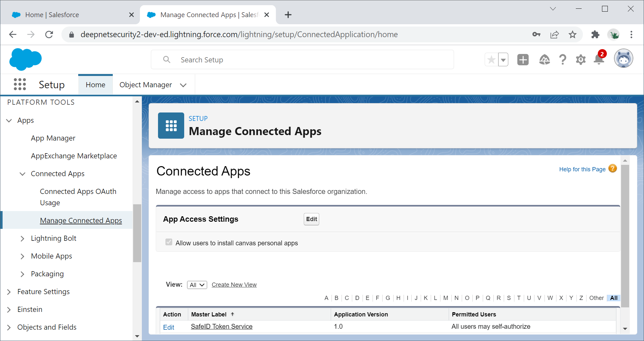
Task: Open the user profile avatar
Action: click(x=623, y=59)
